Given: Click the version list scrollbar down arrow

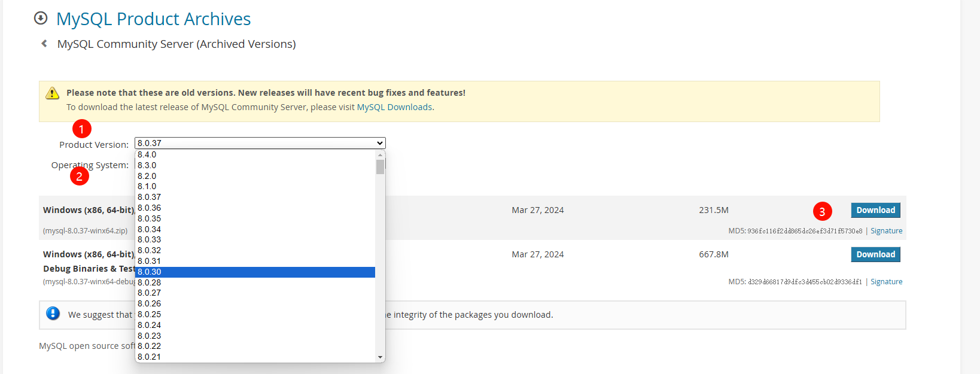Looking at the screenshot, I should 380,357.
